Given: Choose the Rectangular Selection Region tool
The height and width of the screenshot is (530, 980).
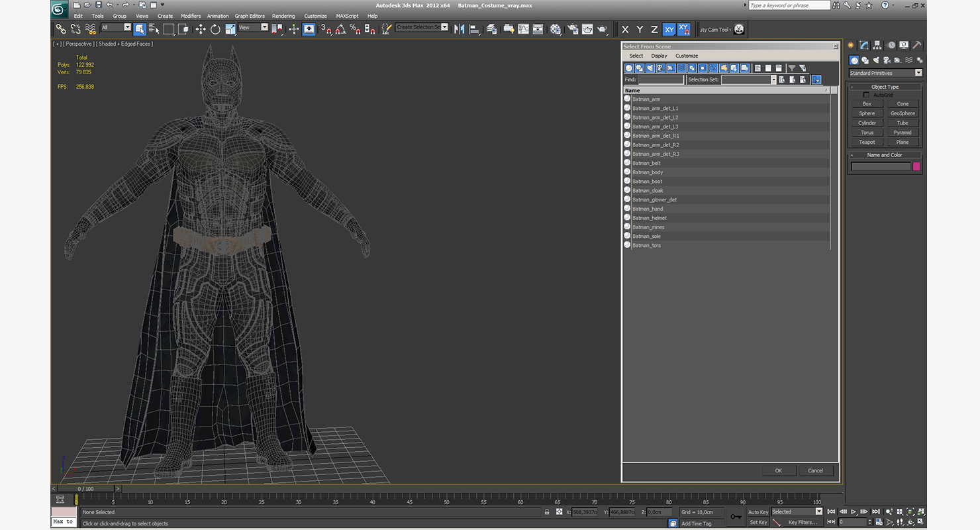Looking at the screenshot, I should tap(169, 29).
